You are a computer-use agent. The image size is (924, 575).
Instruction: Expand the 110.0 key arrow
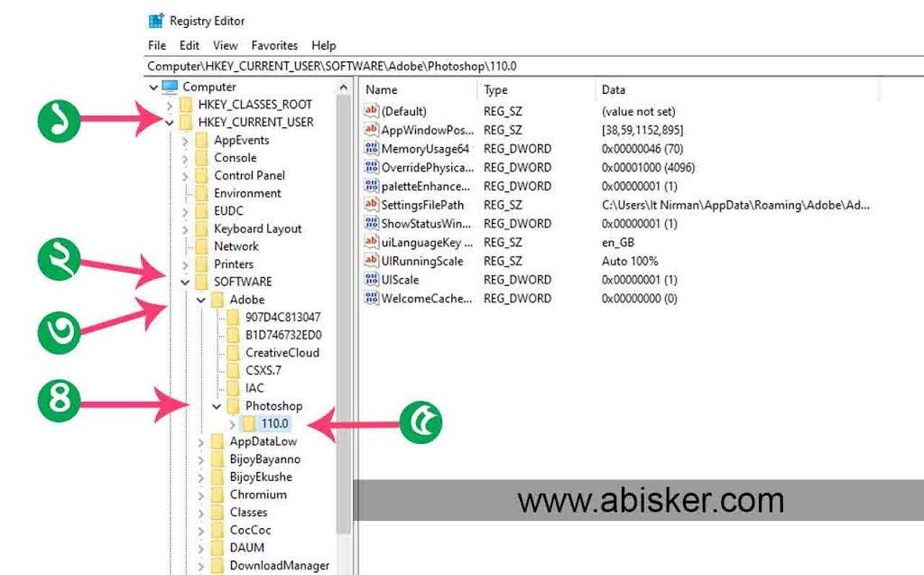(x=233, y=424)
